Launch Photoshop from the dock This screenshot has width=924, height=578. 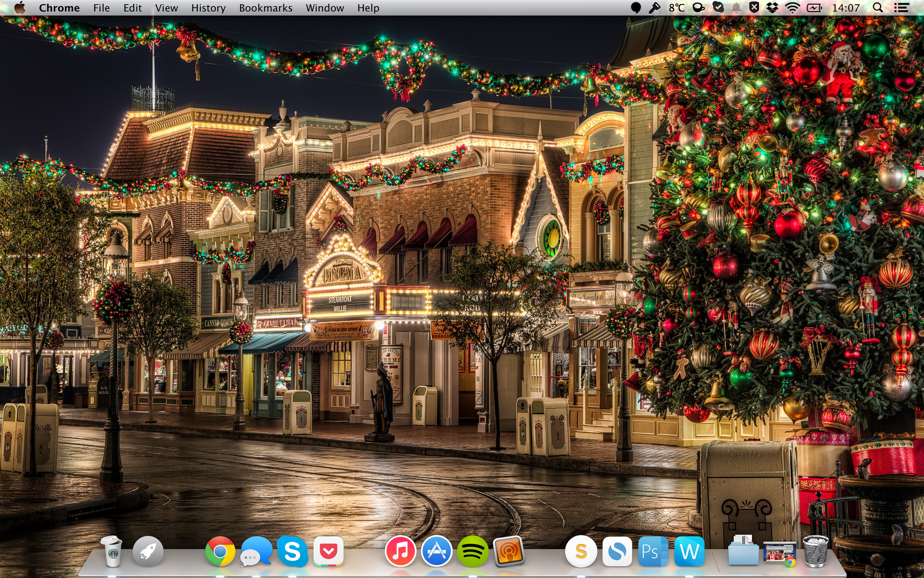pyautogui.click(x=653, y=551)
